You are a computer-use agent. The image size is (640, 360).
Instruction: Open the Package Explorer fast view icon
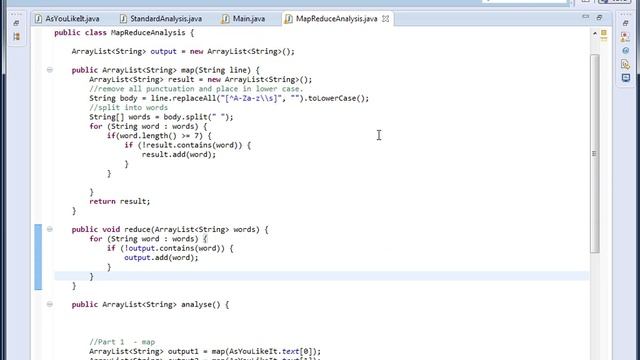16,37
